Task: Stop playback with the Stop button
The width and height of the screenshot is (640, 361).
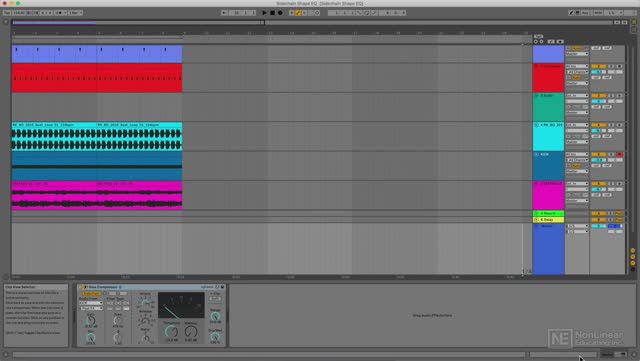Action: coord(272,13)
